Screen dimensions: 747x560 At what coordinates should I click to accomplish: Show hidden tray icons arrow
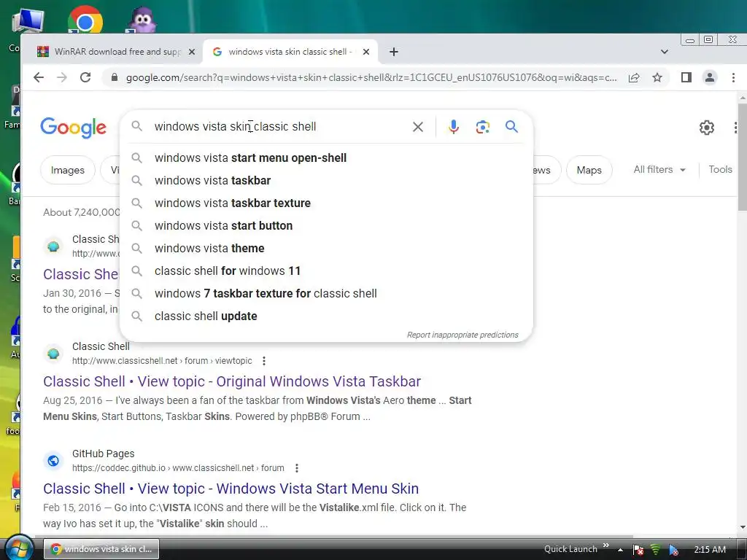click(620, 550)
